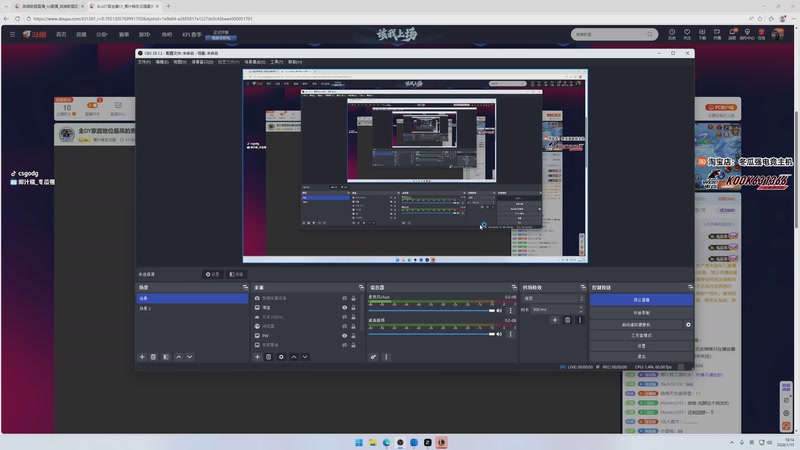Adjust the 300 ms duration stepper
Viewport: 800px width, 450px height.
581,309
